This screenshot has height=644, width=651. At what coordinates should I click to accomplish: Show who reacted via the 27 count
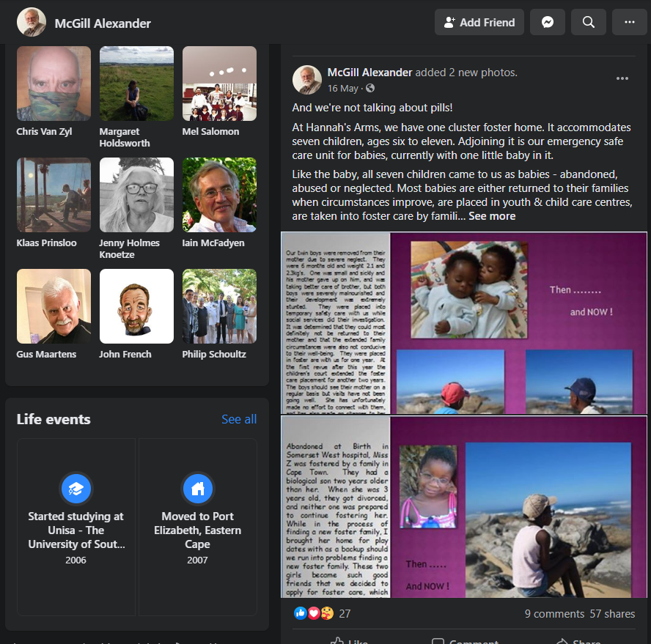click(345, 614)
